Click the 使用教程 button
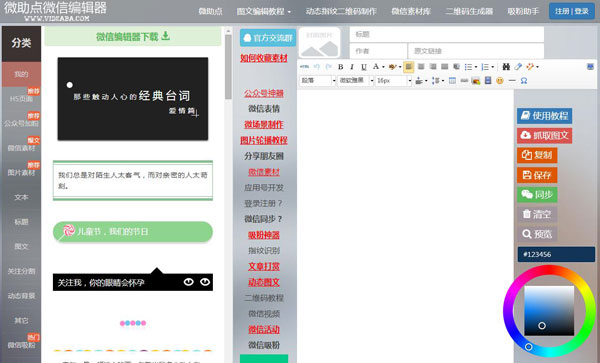Viewport: 600px width, 363px height. [x=545, y=116]
